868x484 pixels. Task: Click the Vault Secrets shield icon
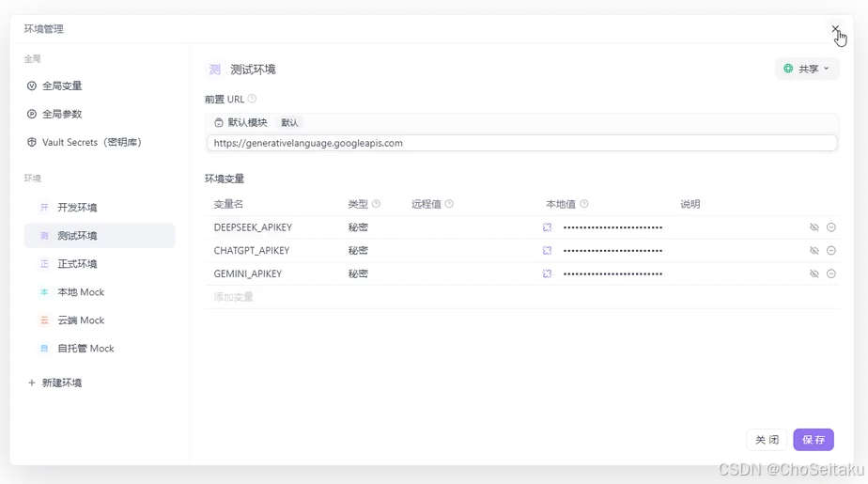click(x=32, y=142)
